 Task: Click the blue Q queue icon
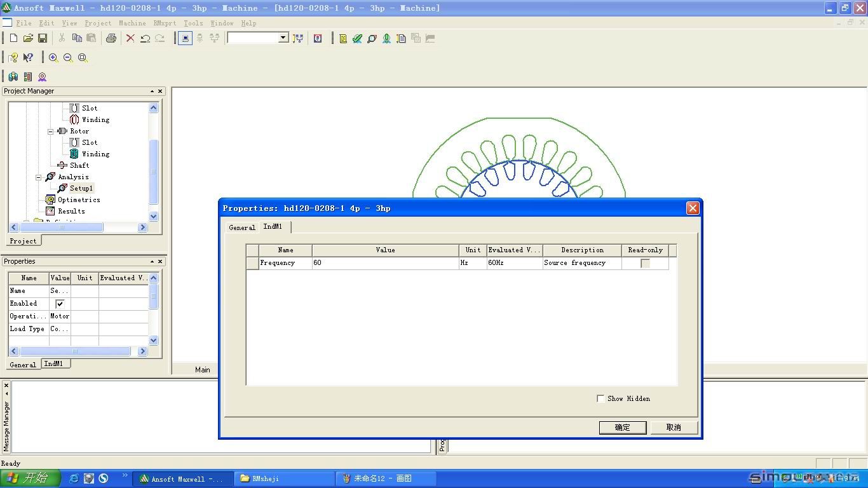click(x=318, y=38)
